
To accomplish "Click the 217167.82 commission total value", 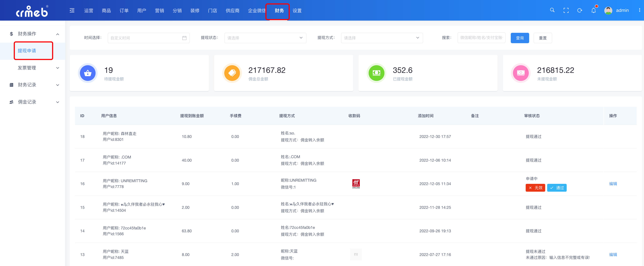I will pyautogui.click(x=267, y=70).
